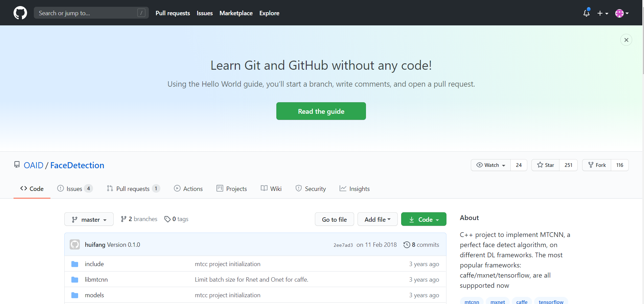Open the Version 0.1.0 commit message
This screenshot has height=304, width=644.
click(123, 244)
